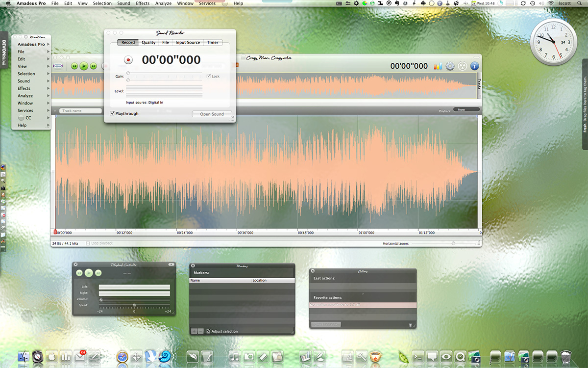588x368 pixels.
Task: Open the gear settings icon in main toolbar
Action: 450,66
